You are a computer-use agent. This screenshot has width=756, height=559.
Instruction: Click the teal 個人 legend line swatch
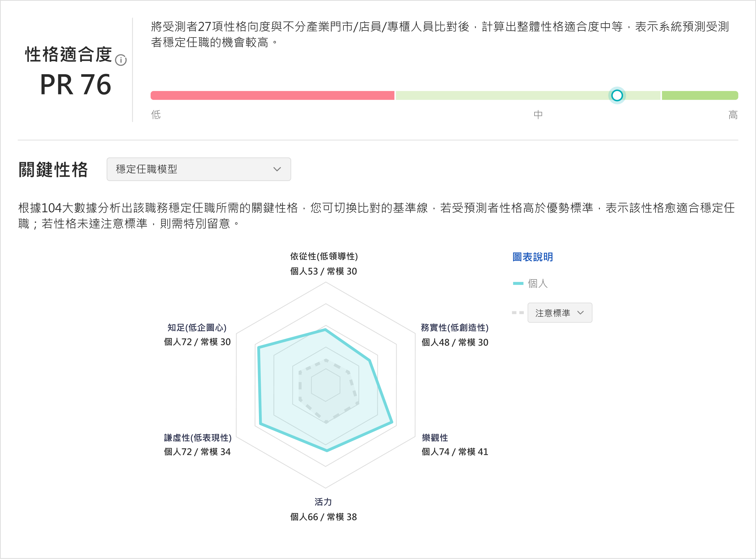518,283
